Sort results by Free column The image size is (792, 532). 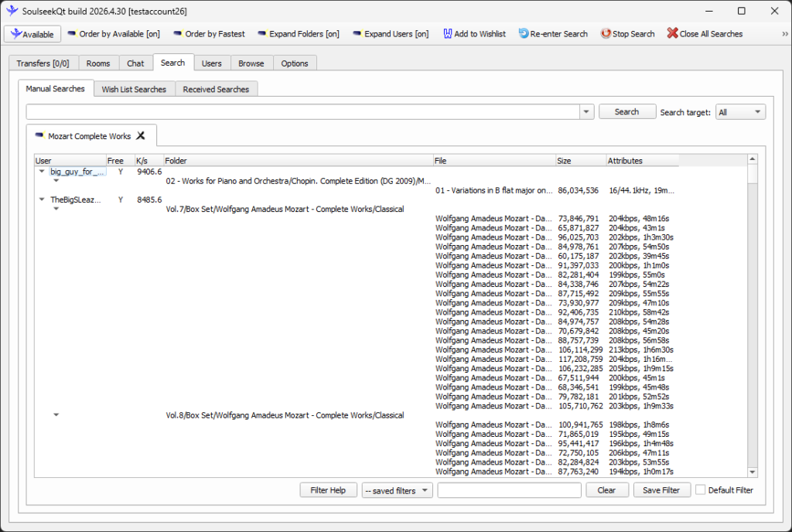(x=120, y=161)
